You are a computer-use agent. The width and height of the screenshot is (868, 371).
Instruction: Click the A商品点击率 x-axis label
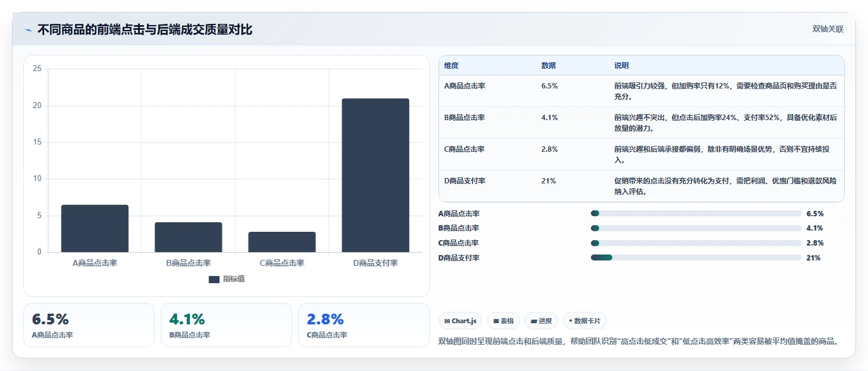coord(95,263)
